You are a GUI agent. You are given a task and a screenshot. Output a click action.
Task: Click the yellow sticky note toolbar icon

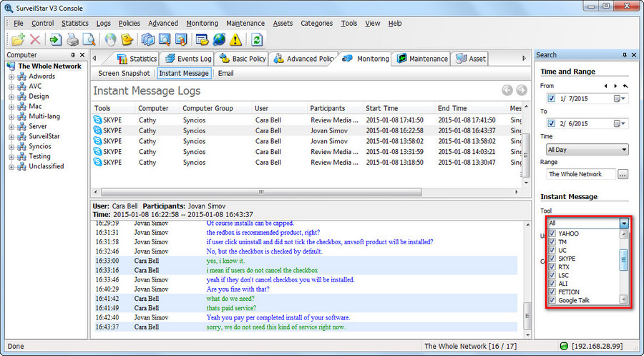127,39
